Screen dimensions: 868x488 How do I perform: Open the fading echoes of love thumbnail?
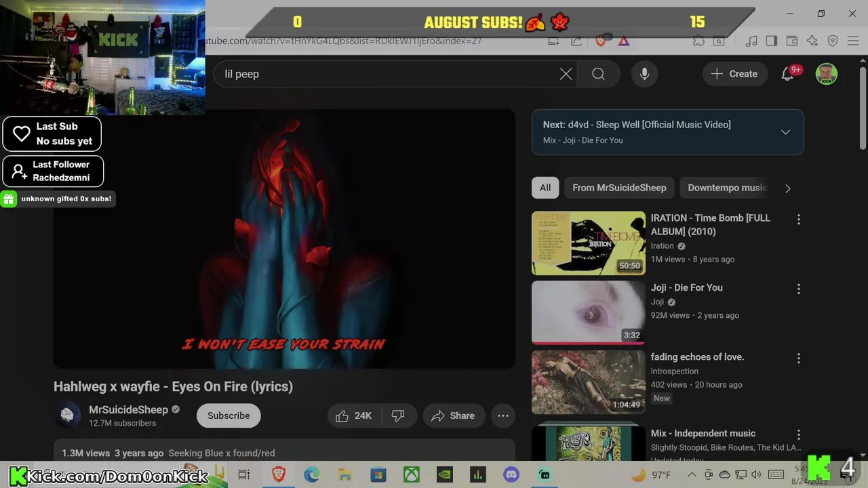click(x=589, y=382)
